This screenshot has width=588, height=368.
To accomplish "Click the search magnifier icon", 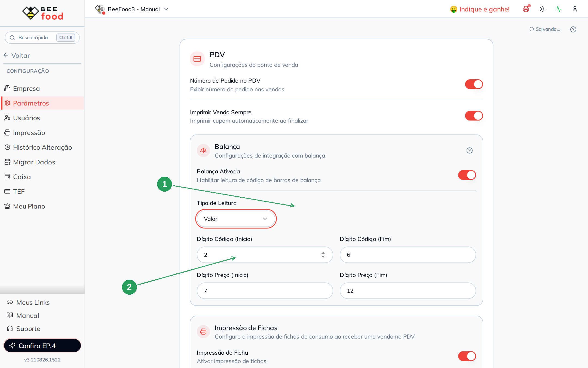I will 12,38.
